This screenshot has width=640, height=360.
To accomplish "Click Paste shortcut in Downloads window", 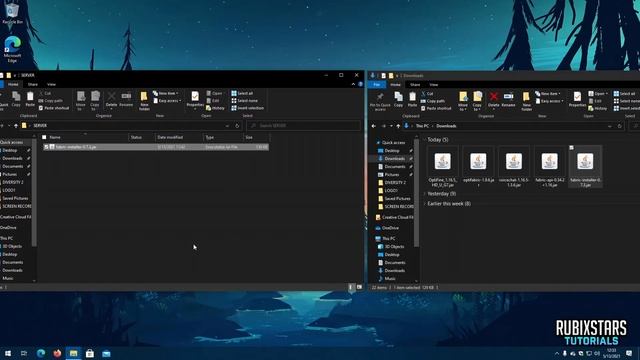I will [x=436, y=109].
